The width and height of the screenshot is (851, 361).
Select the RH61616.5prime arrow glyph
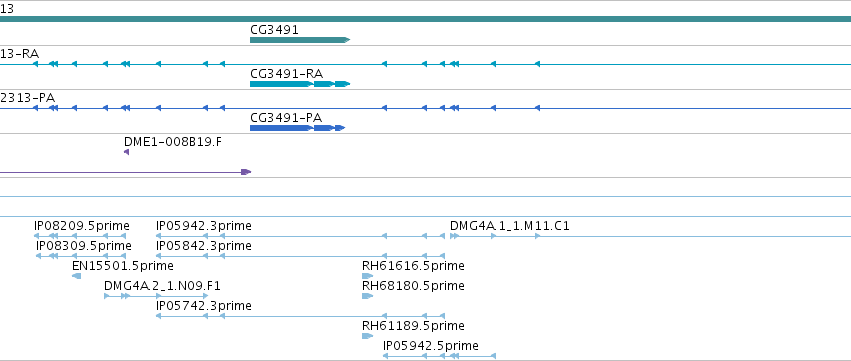click(367, 276)
